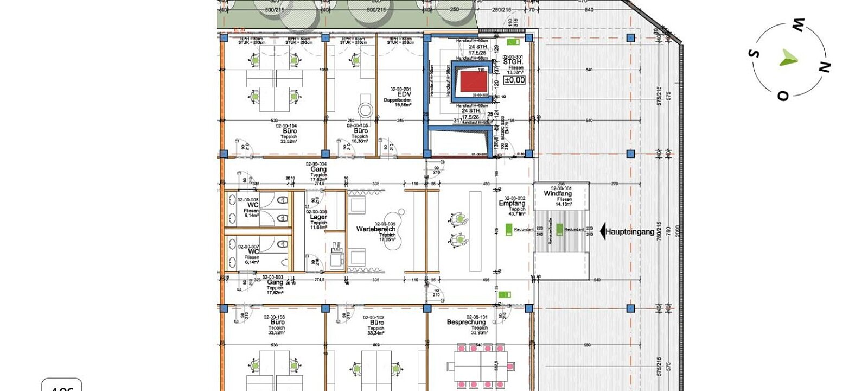The image size is (868, 391).
Task: Select the green Redundant device in Windfang
Action: pyautogui.click(x=559, y=229)
